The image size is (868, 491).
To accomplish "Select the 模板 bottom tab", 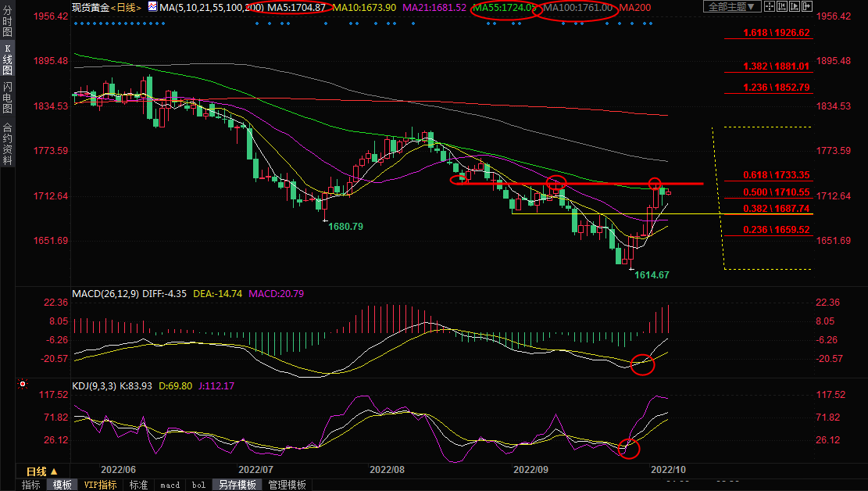I will (63, 485).
